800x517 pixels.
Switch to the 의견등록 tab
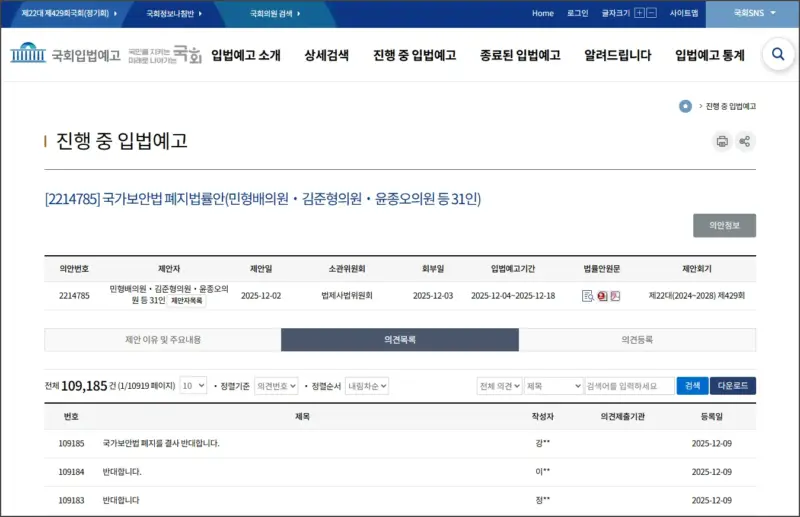point(637,340)
